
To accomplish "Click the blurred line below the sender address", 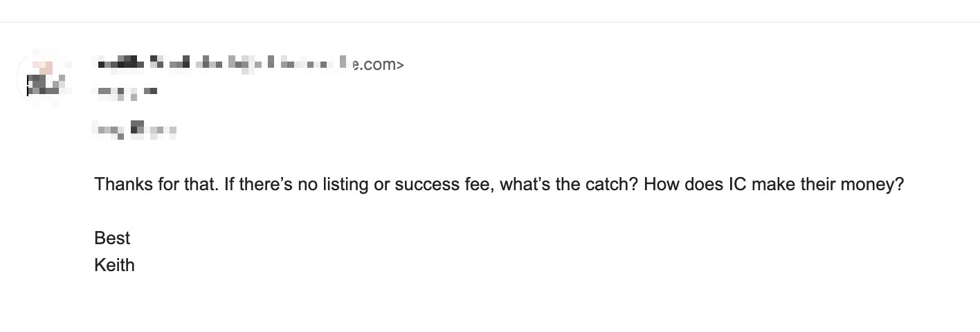I will coord(125,91).
